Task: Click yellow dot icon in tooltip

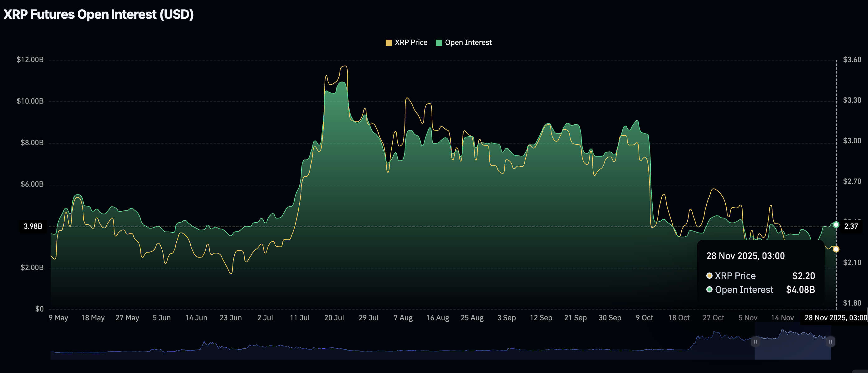Action: pyautogui.click(x=709, y=276)
